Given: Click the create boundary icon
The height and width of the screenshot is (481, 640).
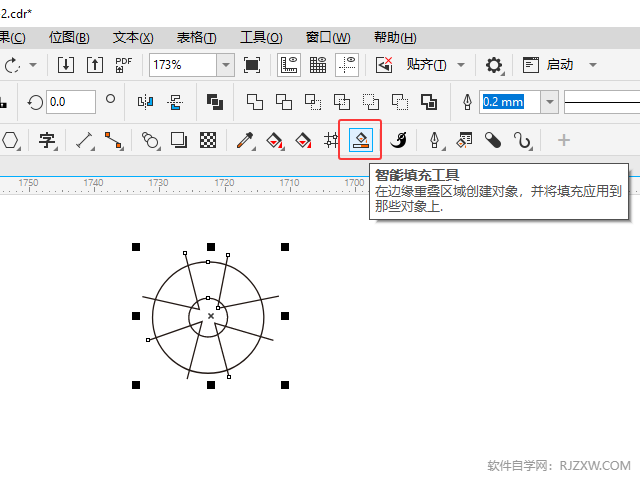Looking at the screenshot, I should pos(429,102).
